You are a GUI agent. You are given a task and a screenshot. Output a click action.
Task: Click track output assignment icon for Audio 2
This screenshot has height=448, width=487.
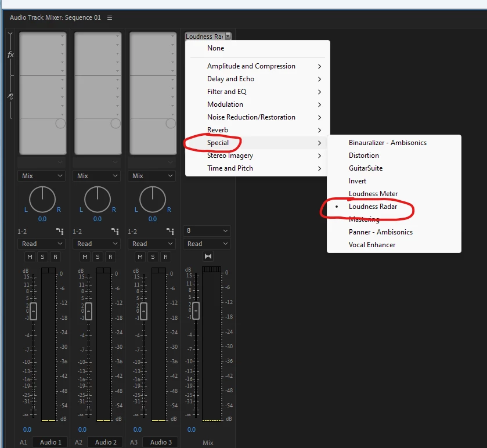point(115,232)
